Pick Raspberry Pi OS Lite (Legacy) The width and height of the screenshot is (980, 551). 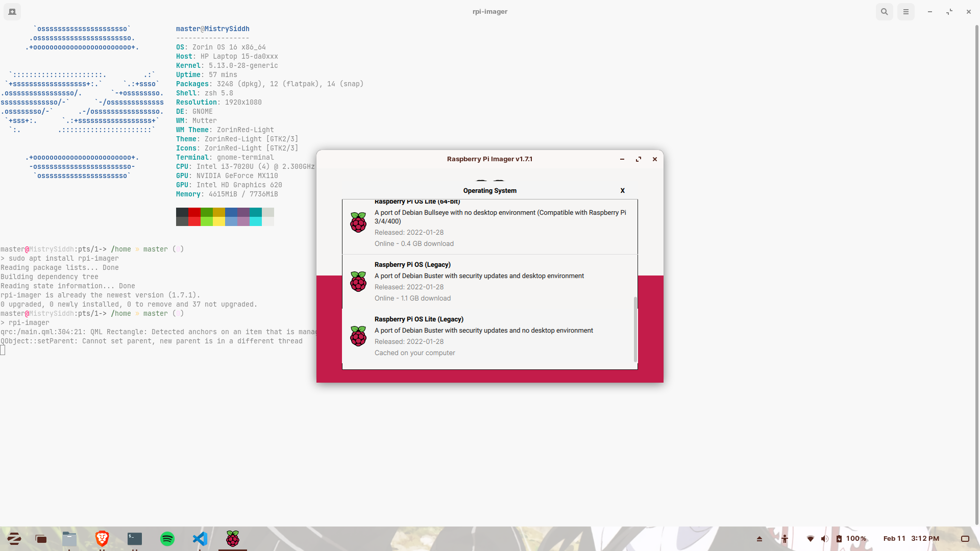490,336
